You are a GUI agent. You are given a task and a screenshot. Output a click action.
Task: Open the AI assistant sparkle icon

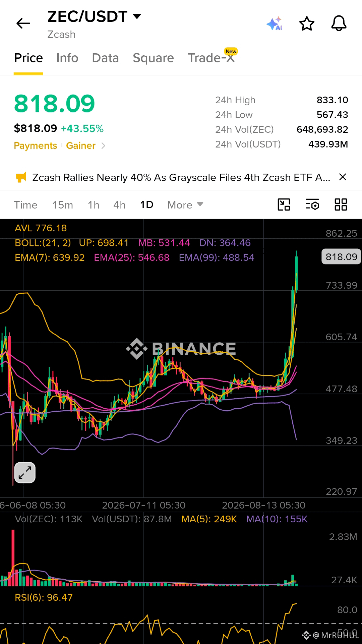275,24
